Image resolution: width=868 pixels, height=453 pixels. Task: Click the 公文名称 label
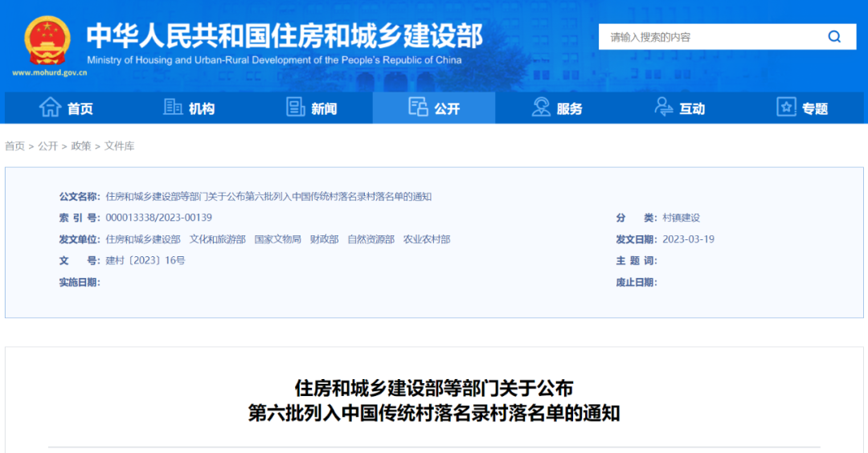(80, 196)
